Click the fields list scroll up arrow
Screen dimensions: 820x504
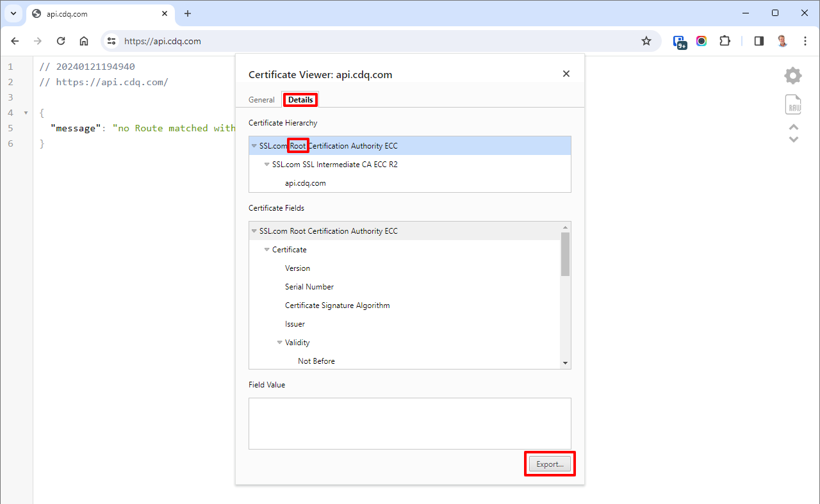tap(565, 227)
